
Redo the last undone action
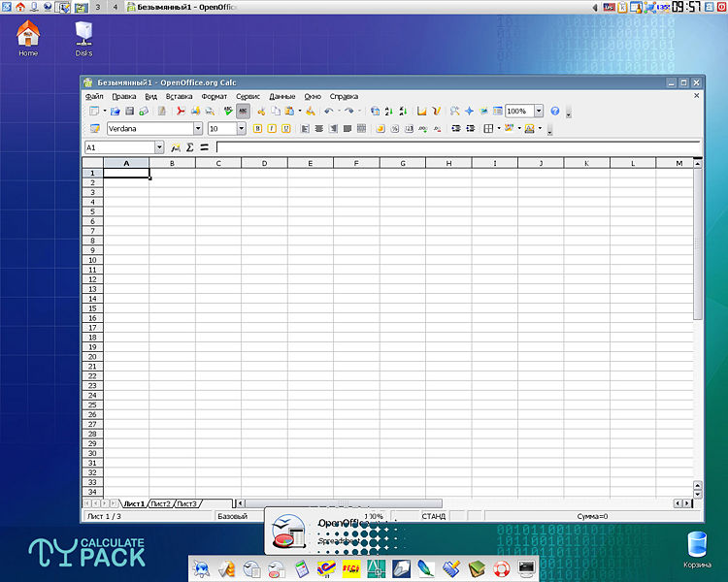349,111
